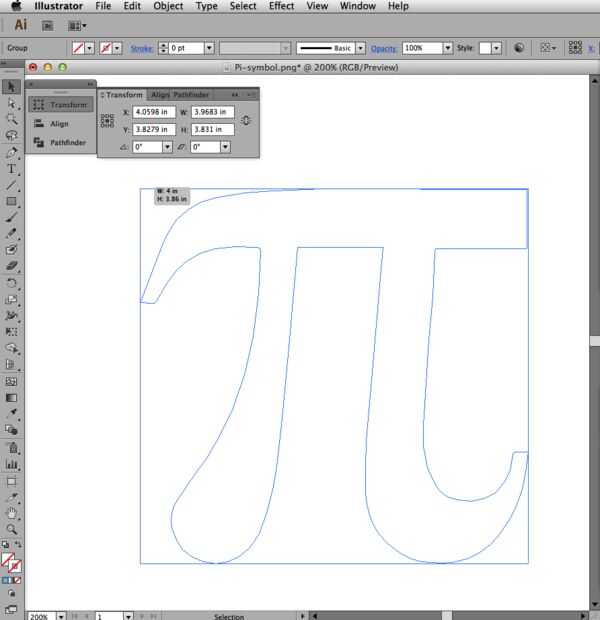Select the Magic Wand tool
The height and width of the screenshot is (620, 600).
click(x=11, y=119)
